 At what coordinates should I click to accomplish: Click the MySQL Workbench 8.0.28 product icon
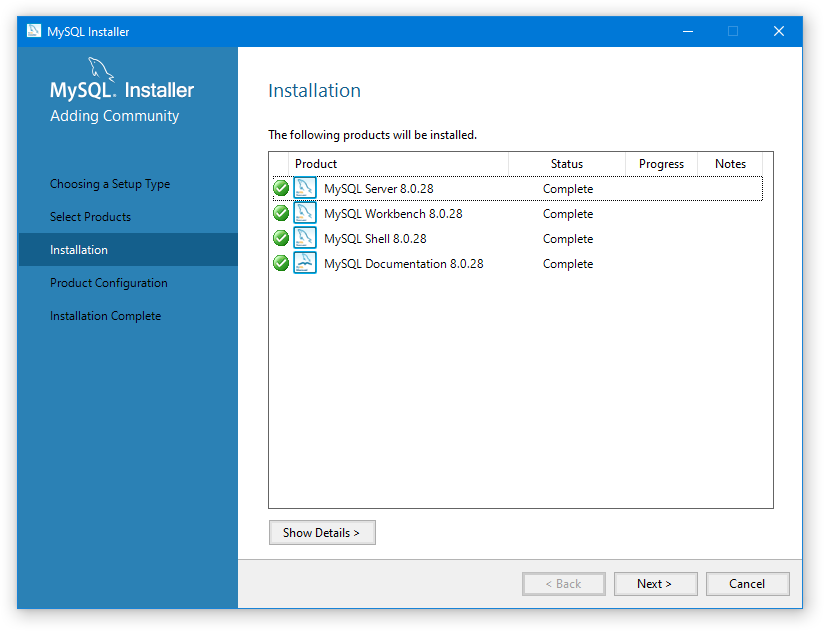point(305,213)
